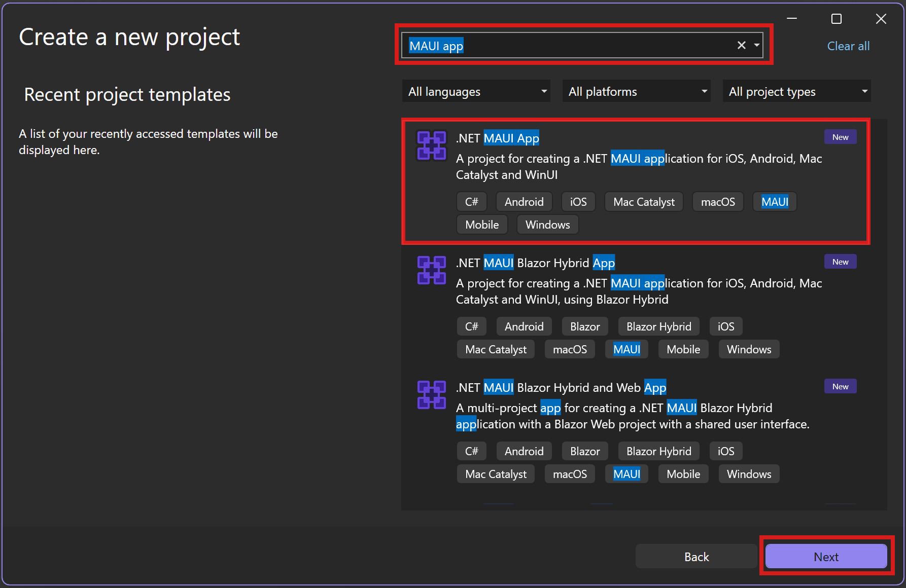The image size is (906, 588).
Task: Click the .NET MAUI App description text
Action: (639, 167)
